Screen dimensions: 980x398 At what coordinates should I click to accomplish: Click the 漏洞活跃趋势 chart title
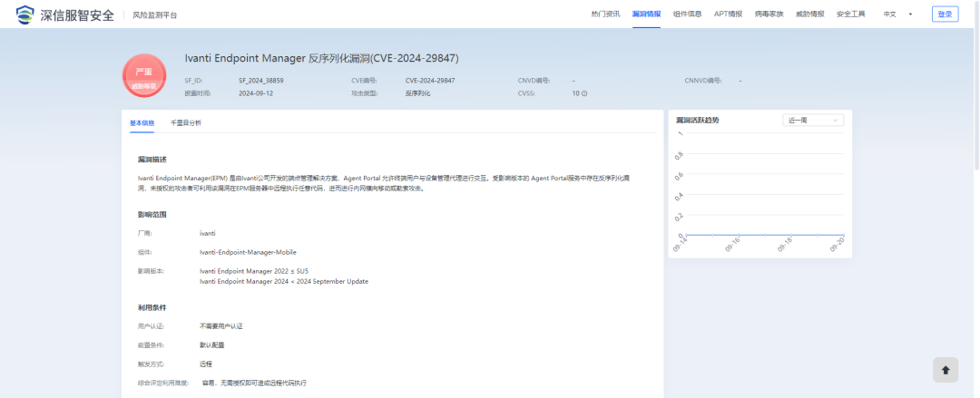698,120
